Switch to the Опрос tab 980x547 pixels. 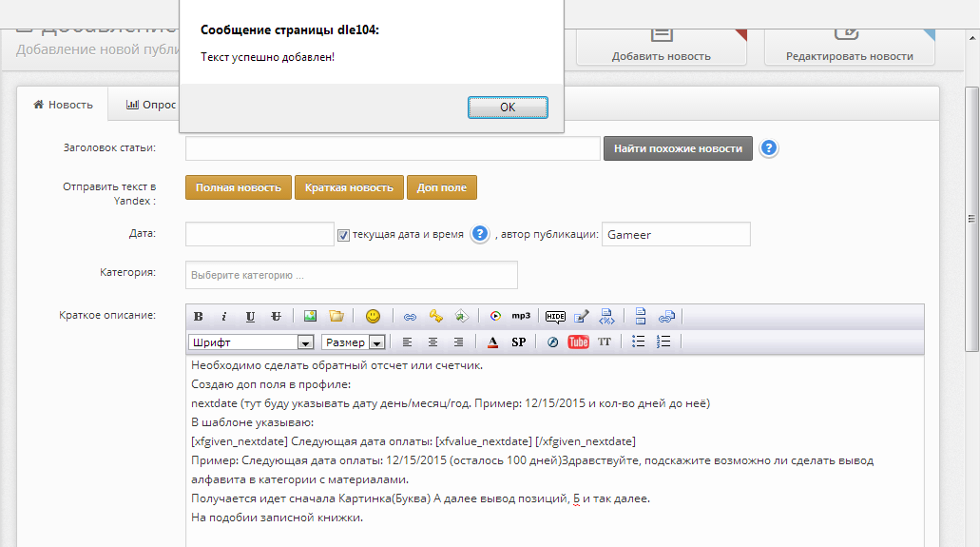click(x=150, y=105)
